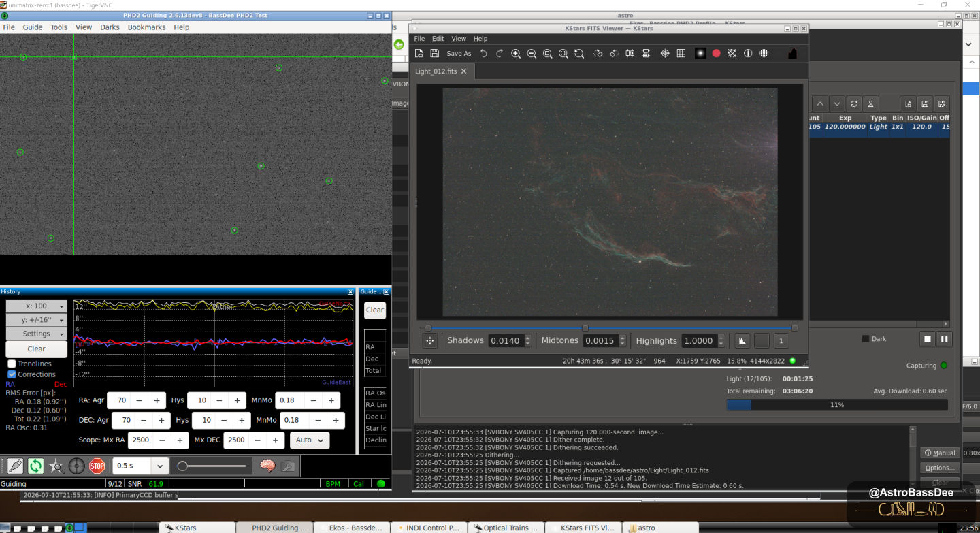
Task: Open the x: 100 scale dropdown
Action: coord(37,306)
